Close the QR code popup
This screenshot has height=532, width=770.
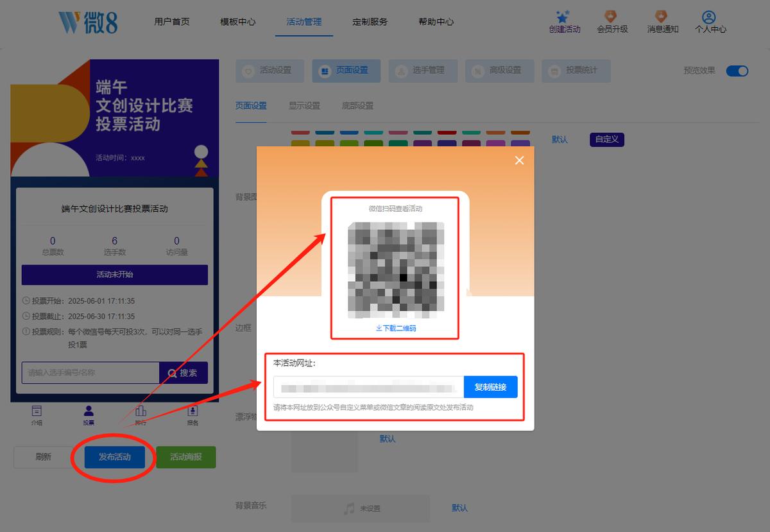pyautogui.click(x=520, y=160)
